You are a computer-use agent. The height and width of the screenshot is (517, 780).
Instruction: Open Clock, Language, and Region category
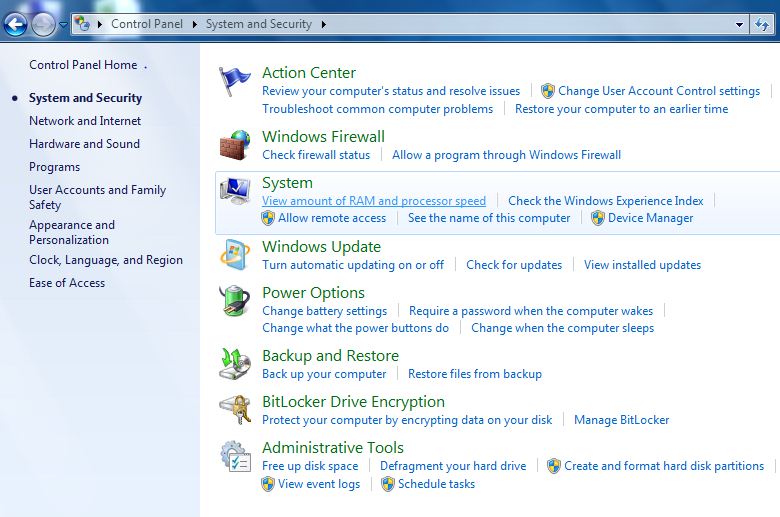(106, 260)
